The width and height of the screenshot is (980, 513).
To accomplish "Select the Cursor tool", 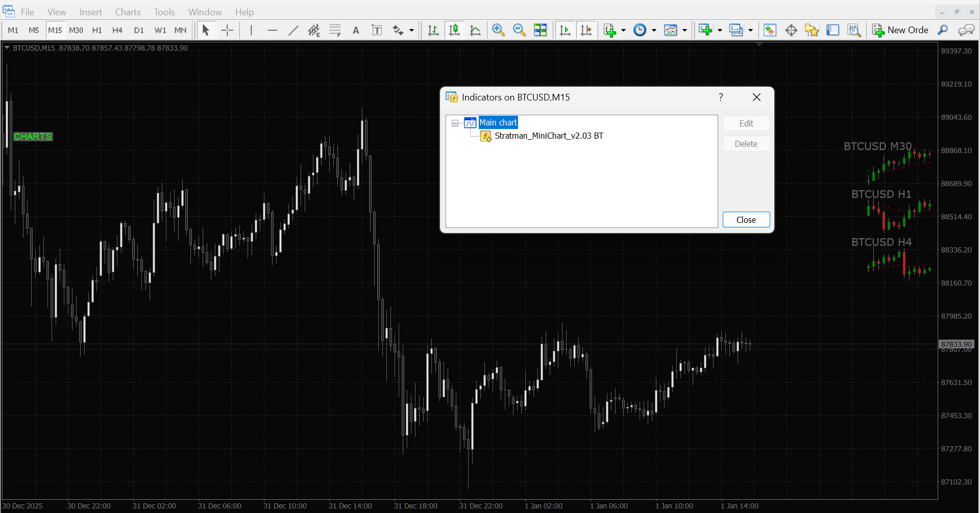I will (x=206, y=30).
